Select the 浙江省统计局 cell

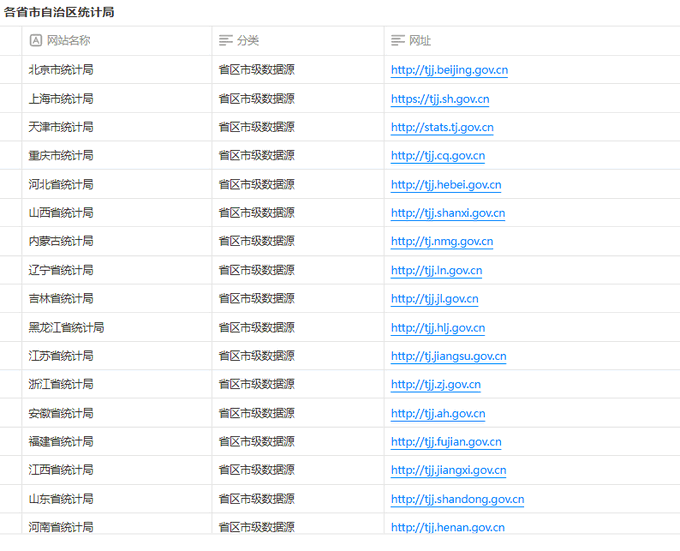pos(117,384)
